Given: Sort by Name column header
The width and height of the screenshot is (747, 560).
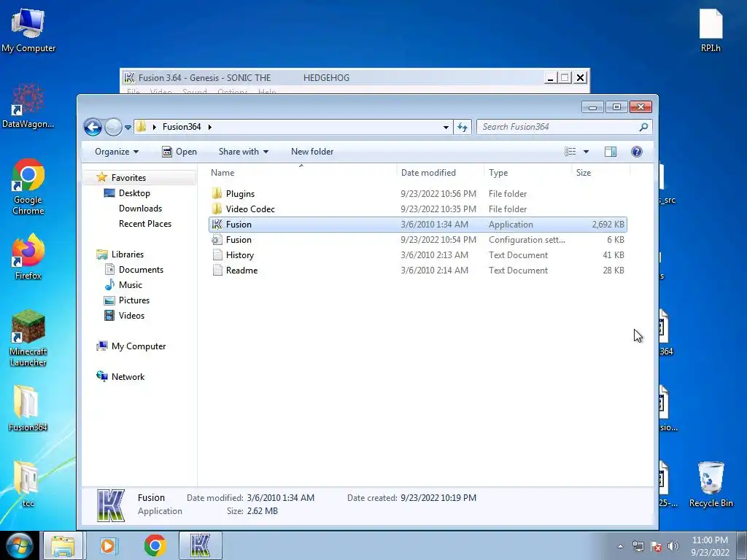Looking at the screenshot, I should coord(301,172).
